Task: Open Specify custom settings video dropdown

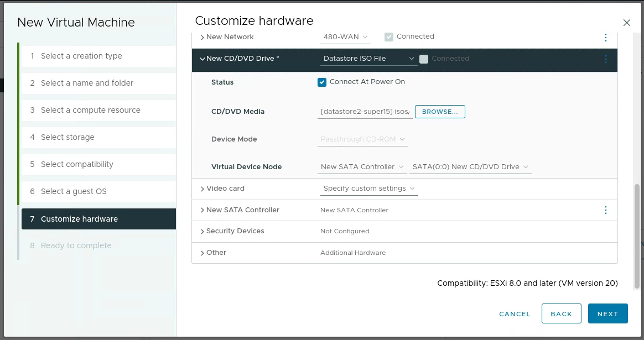Action: [x=369, y=189]
